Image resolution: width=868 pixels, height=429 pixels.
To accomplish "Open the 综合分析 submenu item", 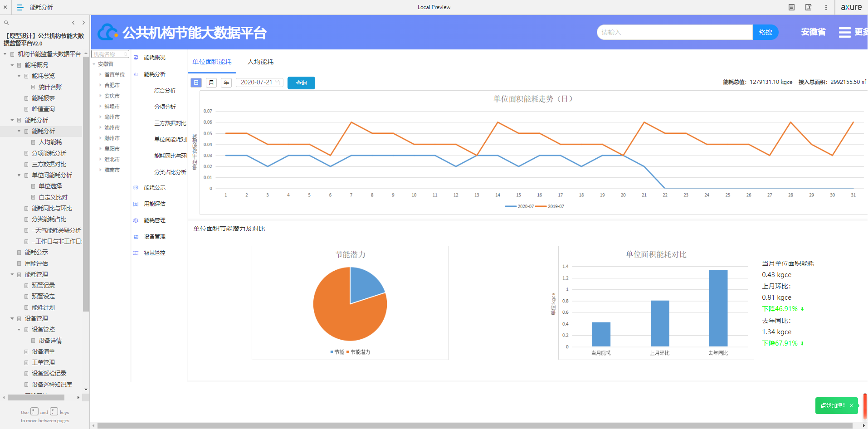I will [165, 91].
